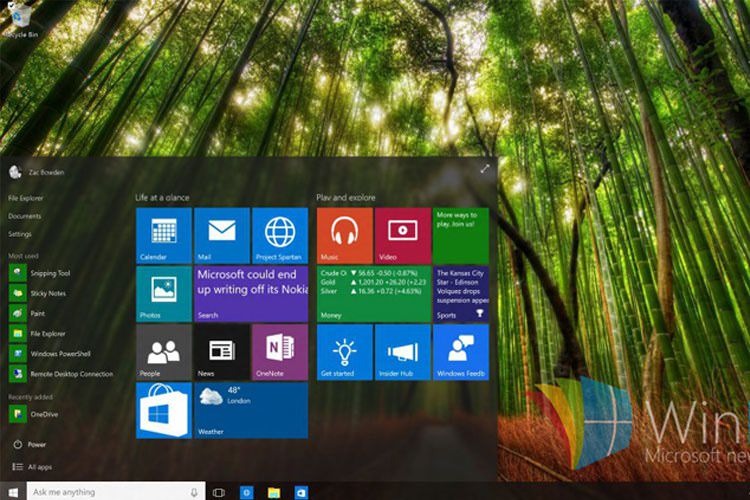Image resolution: width=750 pixels, height=500 pixels.
Task: Click the Windows Start button
Action: pyautogui.click(x=13, y=492)
